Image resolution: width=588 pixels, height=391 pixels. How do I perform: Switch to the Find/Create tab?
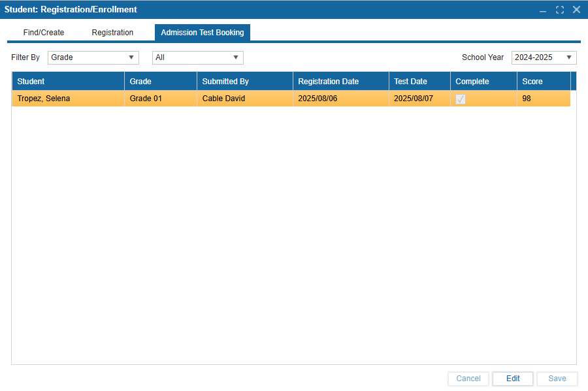44,33
